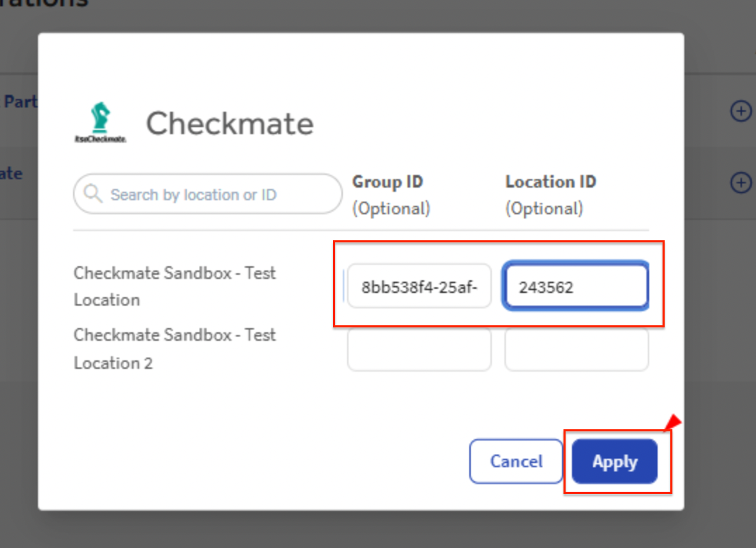Click empty Group ID field for Test Location 2
This screenshot has height=548, width=756.
[x=419, y=349]
